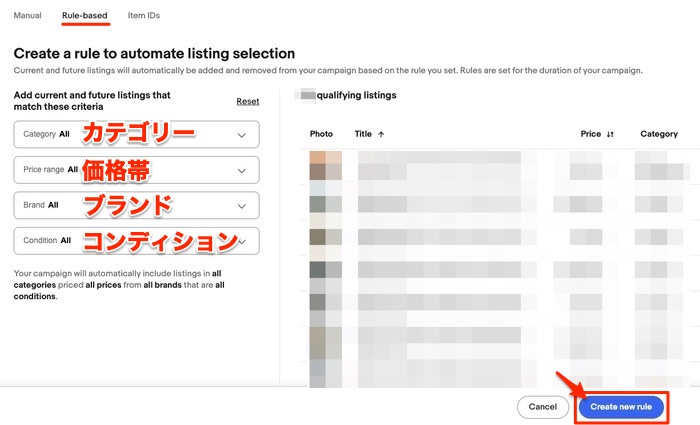Click the Category column header in table
Screen dimensions: 700x425
click(658, 134)
